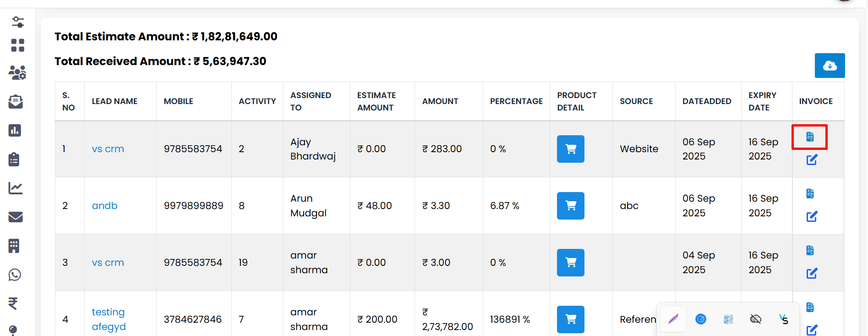The height and width of the screenshot is (336, 868).
Task: Click the crossed-out cloud extension icon
Action: point(756,319)
